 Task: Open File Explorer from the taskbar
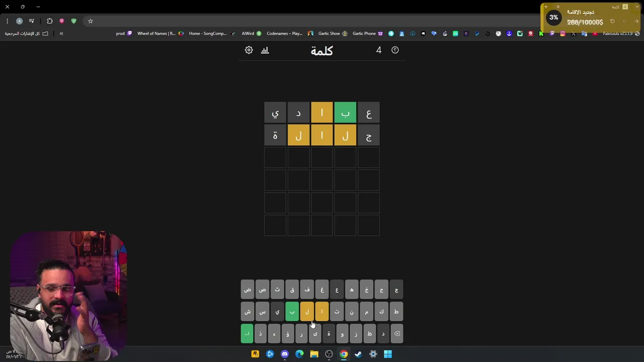pos(314,354)
